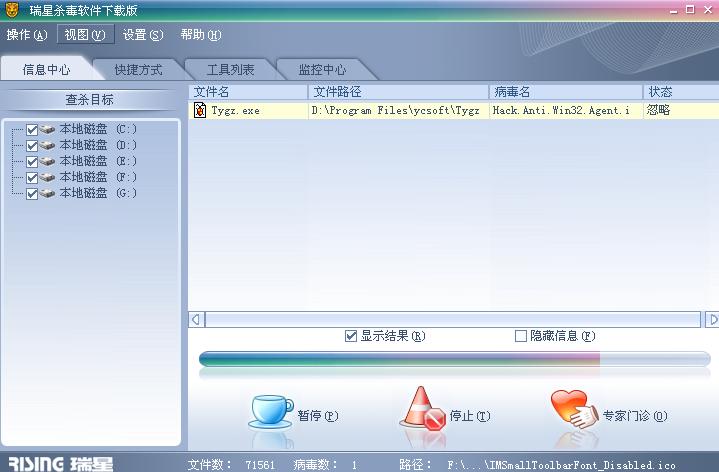Sort by the 文件路径 column header
This screenshot has height=472, width=719.
point(398,92)
